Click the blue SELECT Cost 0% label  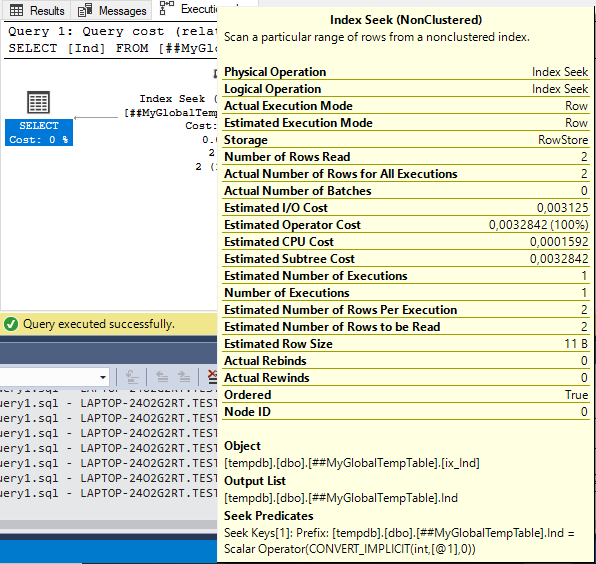[x=39, y=132]
